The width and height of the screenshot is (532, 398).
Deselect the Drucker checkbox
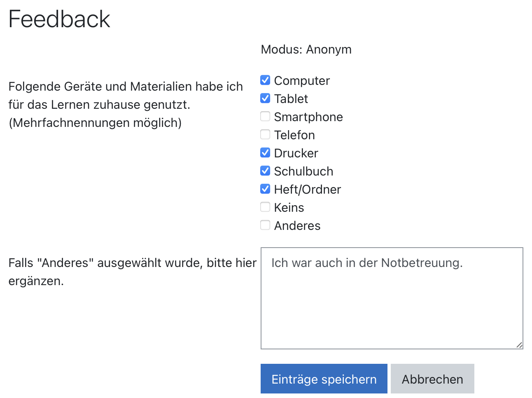tap(265, 152)
